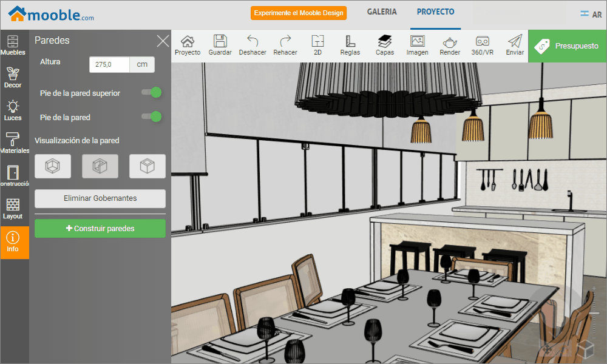This screenshot has width=607, height=364.
Task: Open the Layout brick wall panel
Action: [x=13, y=209]
